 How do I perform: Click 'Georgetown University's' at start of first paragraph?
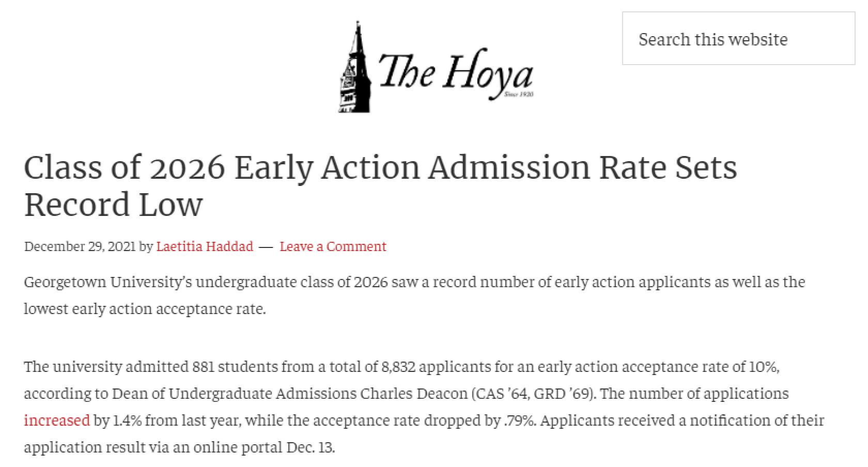pos(108,282)
